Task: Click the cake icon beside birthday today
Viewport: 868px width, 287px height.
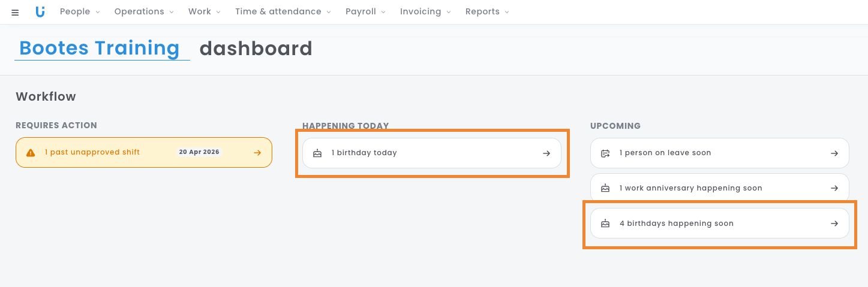Action: [317, 153]
